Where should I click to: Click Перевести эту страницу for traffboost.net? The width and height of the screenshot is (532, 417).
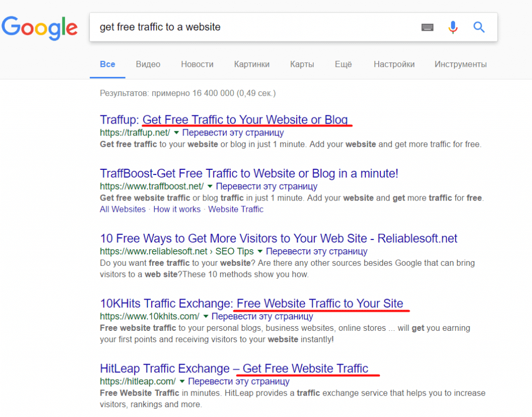tap(267, 186)
